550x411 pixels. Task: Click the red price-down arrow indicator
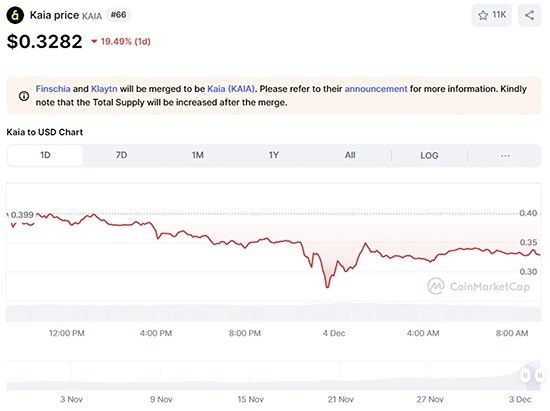[94, 41]
